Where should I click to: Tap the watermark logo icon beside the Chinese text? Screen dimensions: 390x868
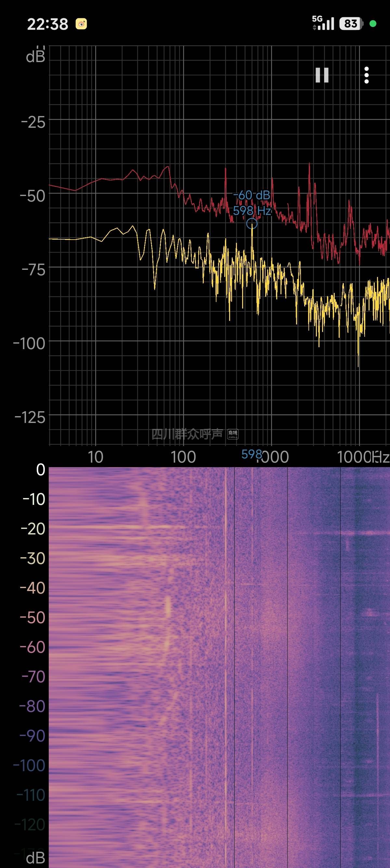[x=233, y=434]
